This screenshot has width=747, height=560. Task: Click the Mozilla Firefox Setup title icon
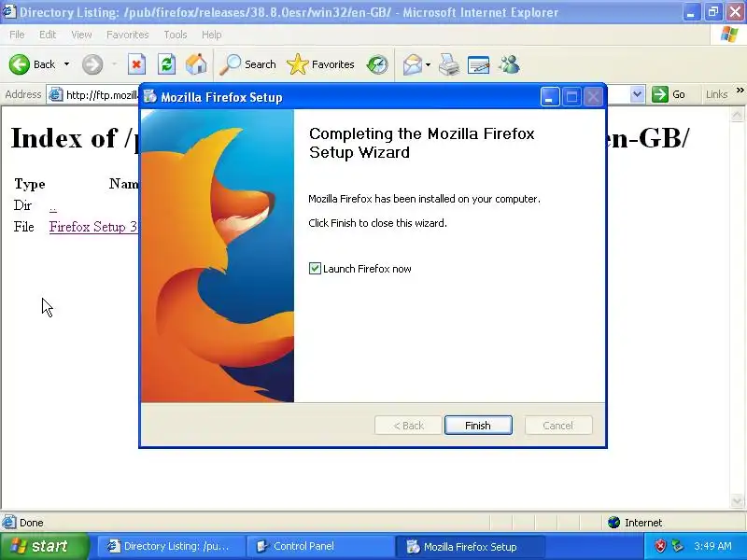(150, 97)
